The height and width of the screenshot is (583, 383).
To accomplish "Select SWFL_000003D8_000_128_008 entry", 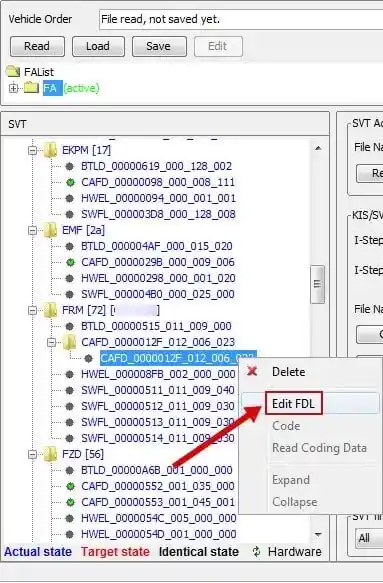I will (x=158, y=214).
